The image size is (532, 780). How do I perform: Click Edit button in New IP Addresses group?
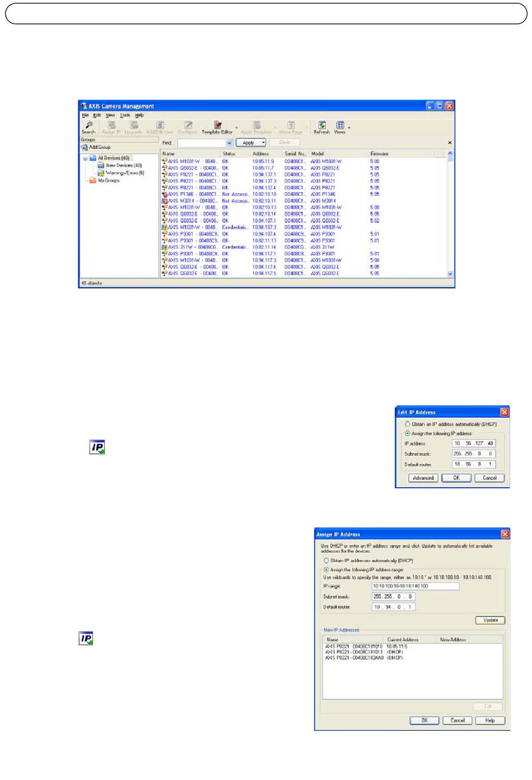pyautogui.click(x=488, y=707)
